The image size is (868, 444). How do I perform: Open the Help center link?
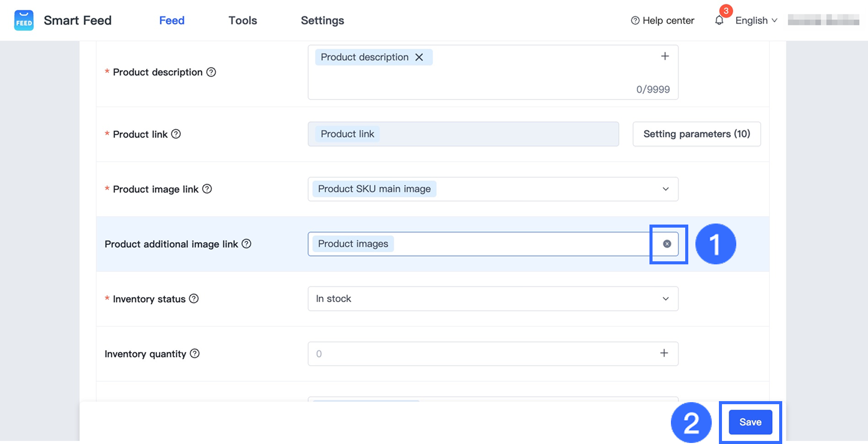663,20
